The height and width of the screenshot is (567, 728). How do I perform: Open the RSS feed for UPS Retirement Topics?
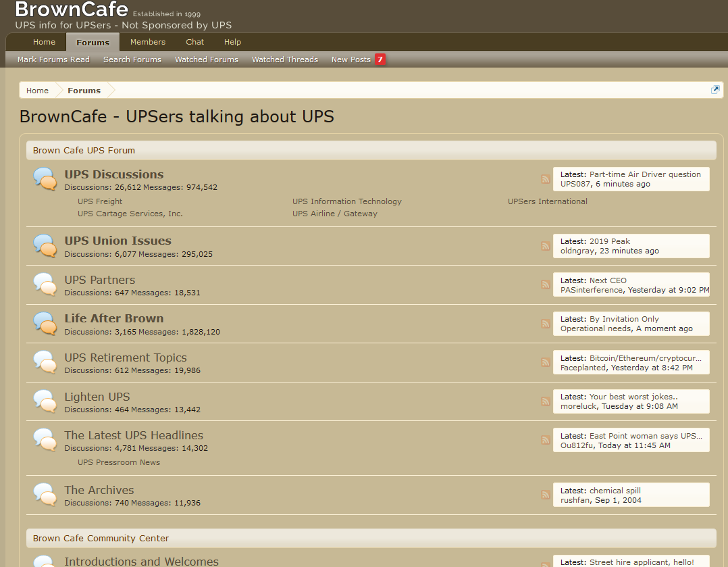tap(546, 362)
